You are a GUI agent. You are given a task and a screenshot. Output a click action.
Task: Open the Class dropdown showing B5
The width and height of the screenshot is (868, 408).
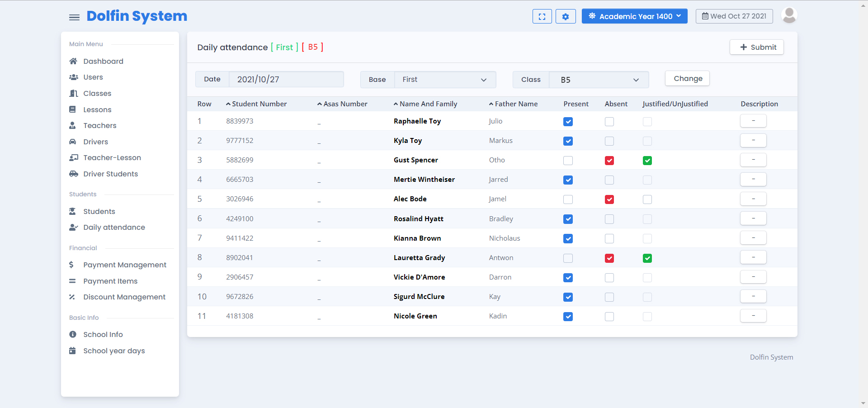[x=599, y=80]
